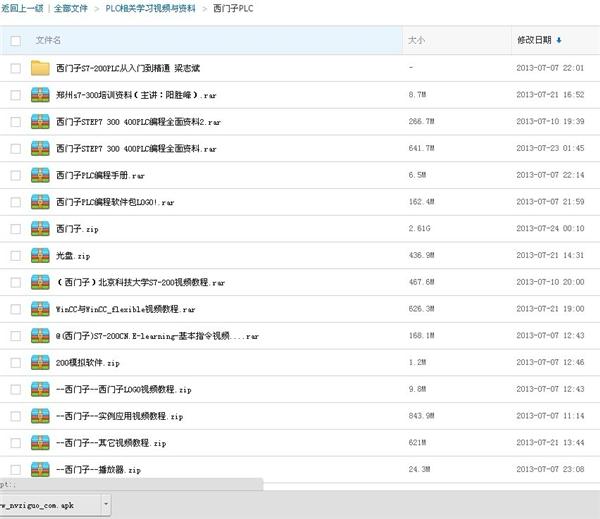Open PLC相关学习视频与资料 breadcrumb
Viewport: 600px width, 519px height.
tap(150, 8)
